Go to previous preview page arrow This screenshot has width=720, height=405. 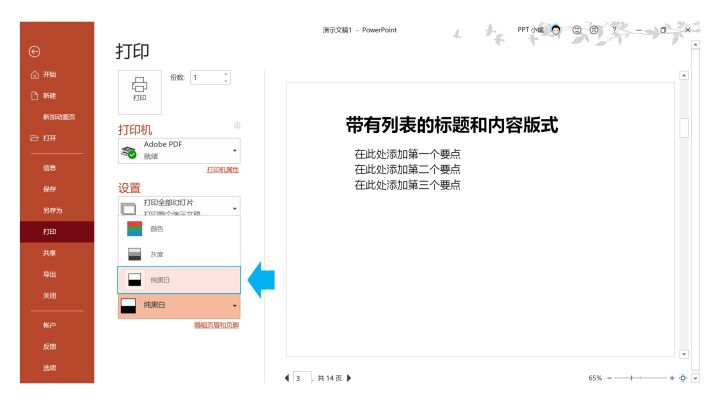pos(287,378)
